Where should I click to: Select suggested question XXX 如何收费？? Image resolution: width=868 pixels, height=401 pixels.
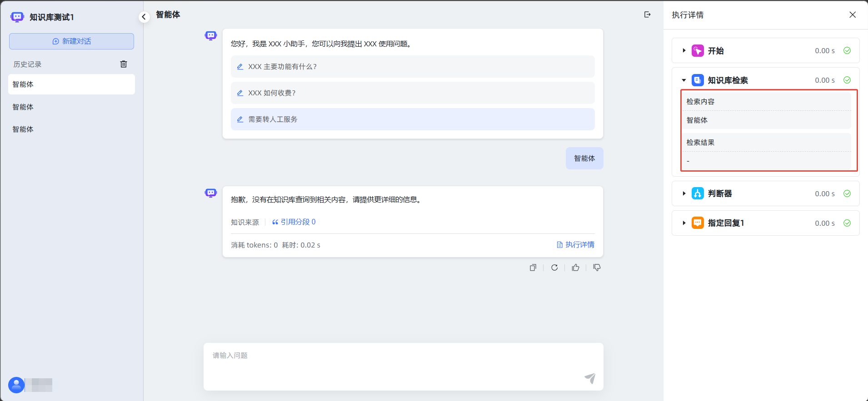point(272,93)
